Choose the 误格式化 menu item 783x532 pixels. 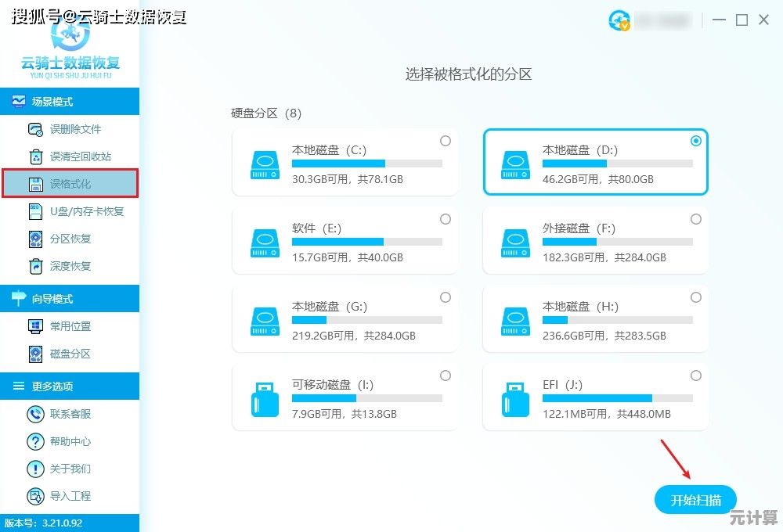point(70,184)
